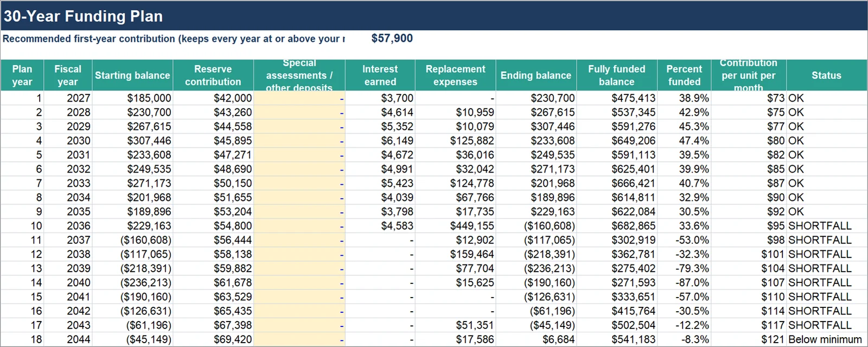Select interest earned cell $4,672
The image size is (868, 347).
tap(380, 155)
